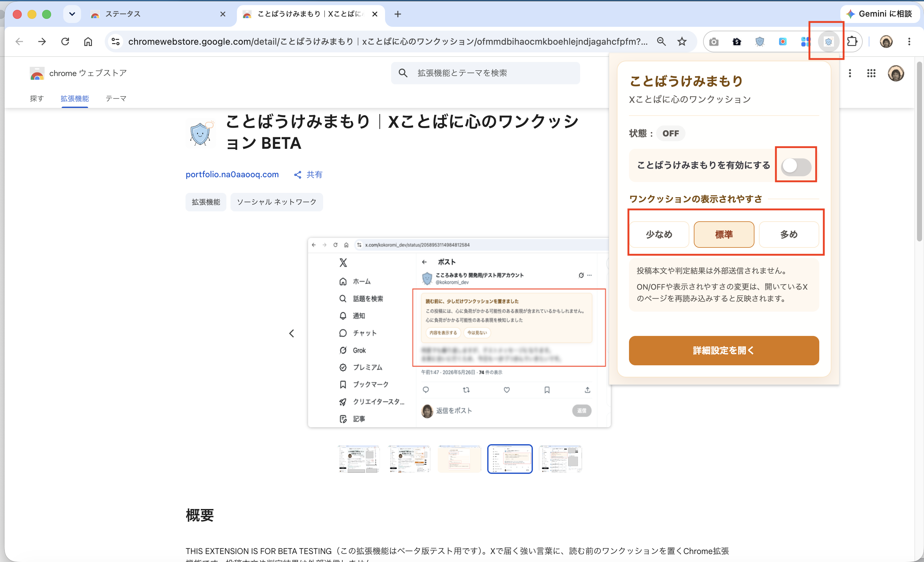Image resolution: width=924 pixels, height=562 pixels.
Task: Select the 標準 sensitivity option
Action: click(x=724, y=234)
